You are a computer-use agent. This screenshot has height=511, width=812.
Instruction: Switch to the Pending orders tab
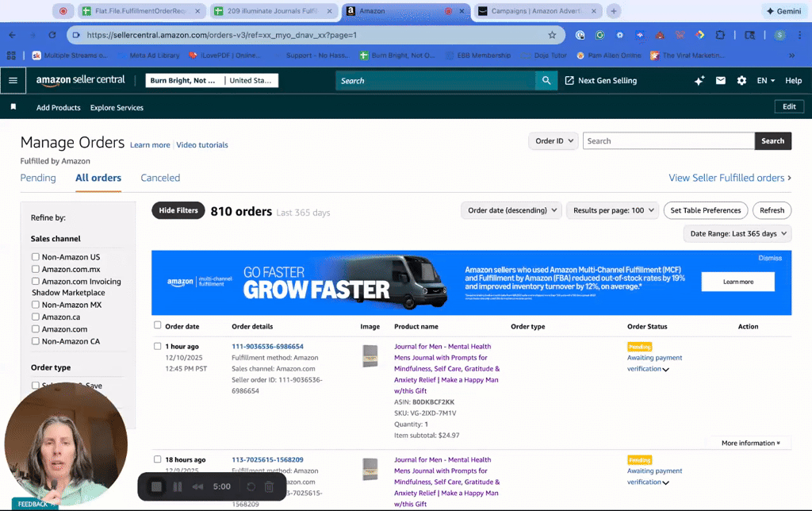[x=38, y=178]
